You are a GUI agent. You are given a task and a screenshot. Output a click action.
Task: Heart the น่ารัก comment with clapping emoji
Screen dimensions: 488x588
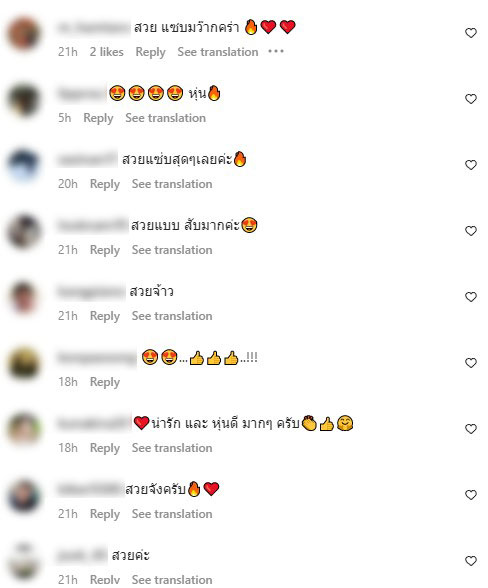470,429
